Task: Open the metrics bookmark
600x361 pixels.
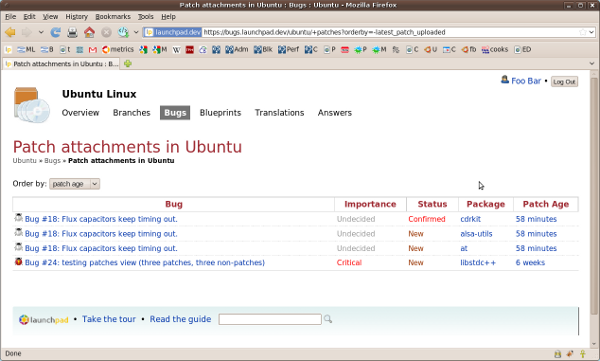Action: 118,49
